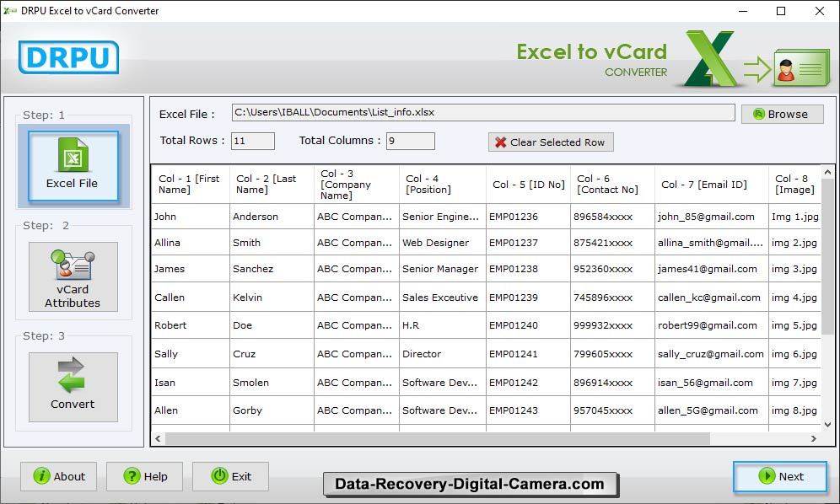Image resolution: width=840 pixels, height=504 pixels.
Task: Select the Smith last name cell
Action: tap(272, 243)
